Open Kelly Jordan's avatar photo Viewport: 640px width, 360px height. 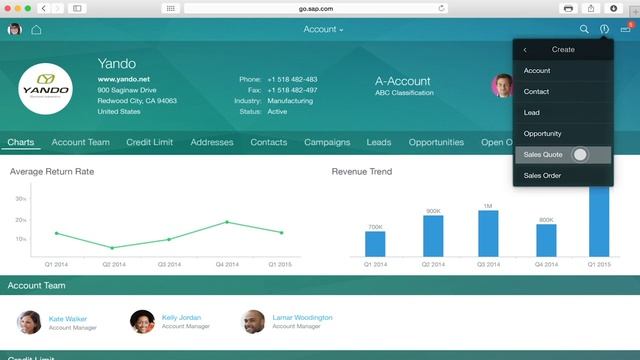[x=142, y=322]
